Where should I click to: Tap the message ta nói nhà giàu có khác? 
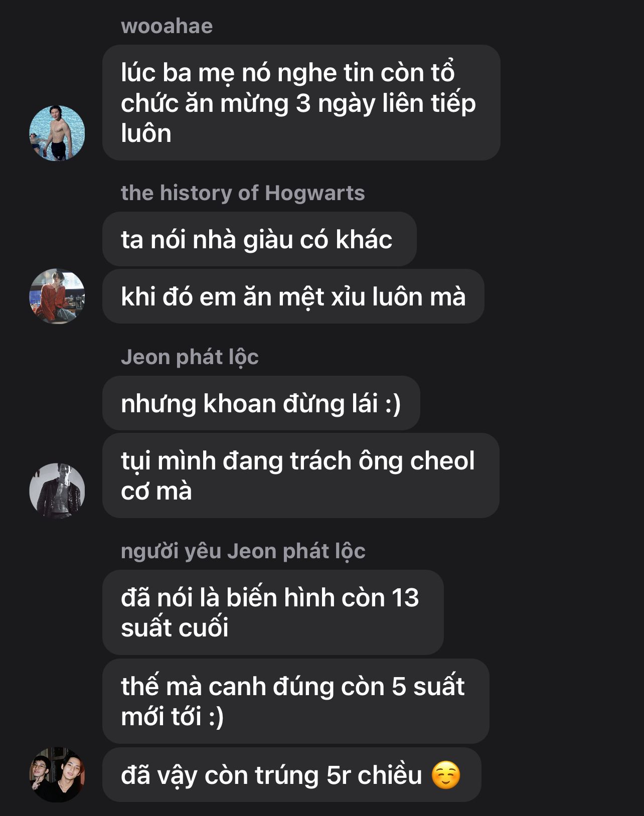click(x=259, y=239)
